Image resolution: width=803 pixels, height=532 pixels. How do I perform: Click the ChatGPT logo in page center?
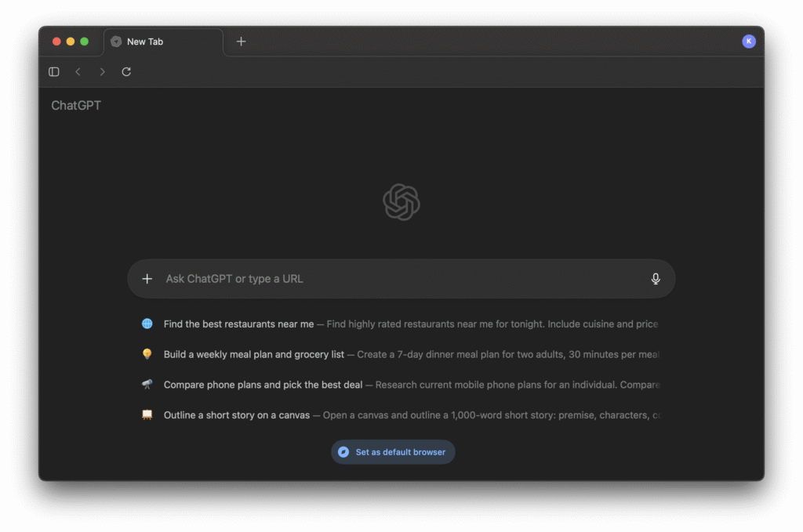pos(401,202)
